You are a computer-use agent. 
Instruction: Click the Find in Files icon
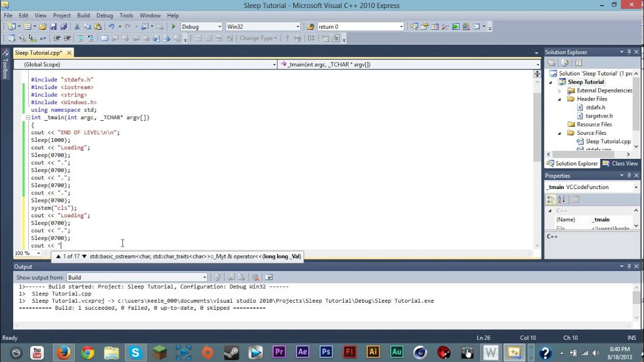(310, 27)
